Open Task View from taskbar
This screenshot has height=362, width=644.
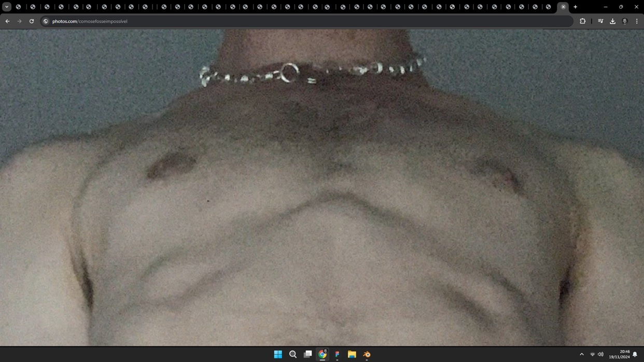coord(307,355)
